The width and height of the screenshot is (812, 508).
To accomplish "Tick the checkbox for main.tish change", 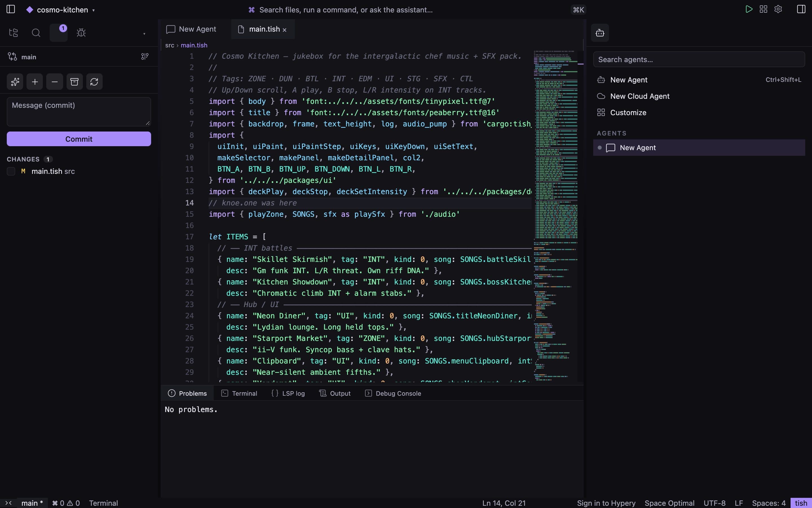I will click(11, 171).
